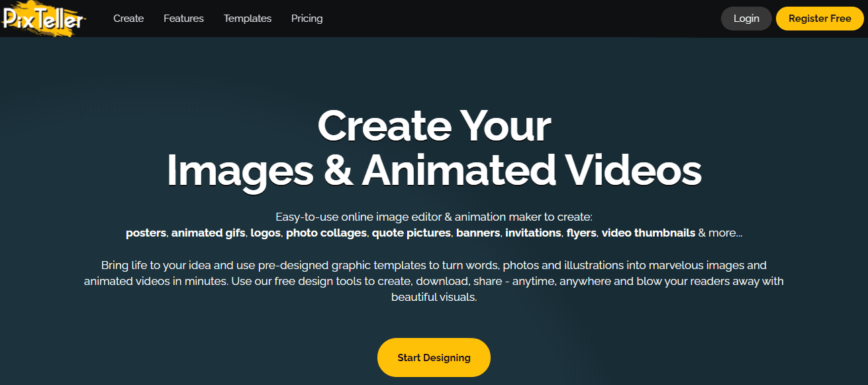
Task: Open the Create menu
Action: pos(128,19)
